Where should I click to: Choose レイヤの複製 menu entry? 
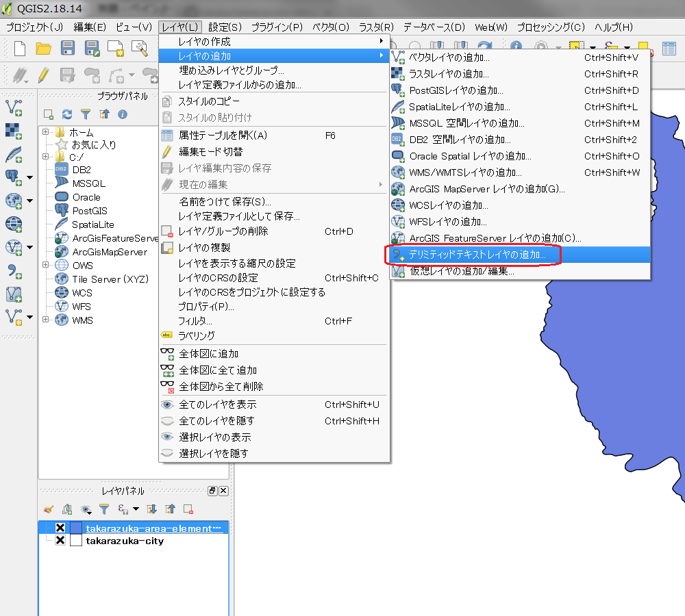coord(274,248)
